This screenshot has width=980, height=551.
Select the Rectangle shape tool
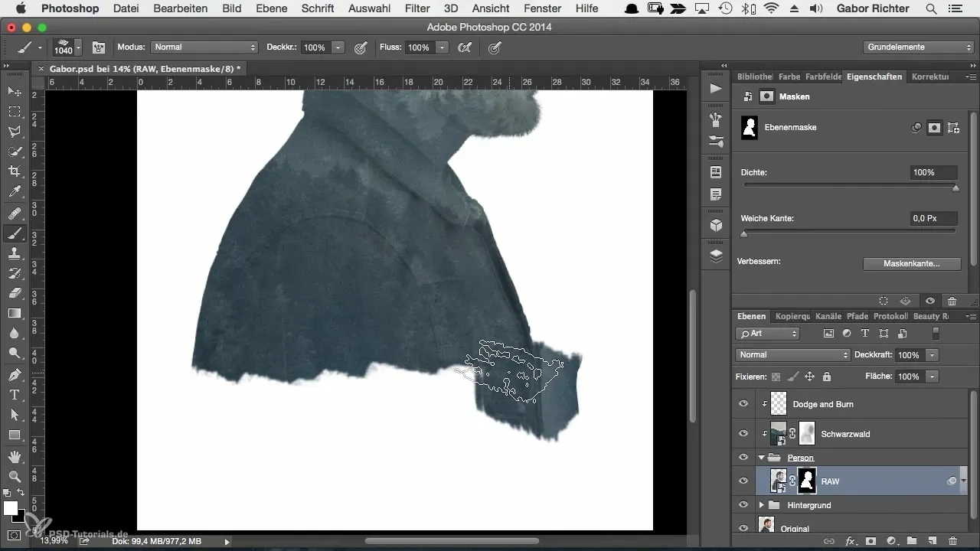point(14,435)
